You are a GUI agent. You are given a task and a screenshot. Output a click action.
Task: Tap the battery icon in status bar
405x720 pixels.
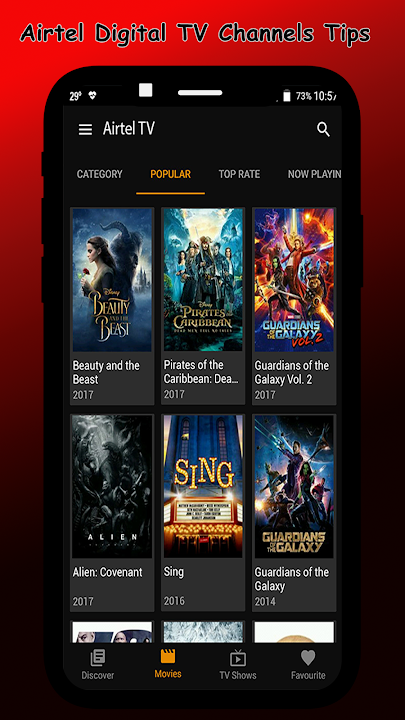(287, 96)
